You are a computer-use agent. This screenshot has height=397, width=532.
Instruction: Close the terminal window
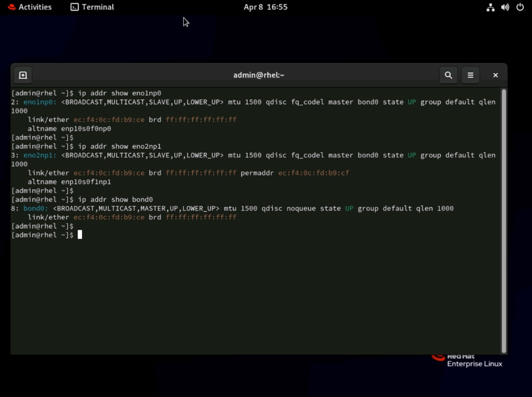(495, 75)
